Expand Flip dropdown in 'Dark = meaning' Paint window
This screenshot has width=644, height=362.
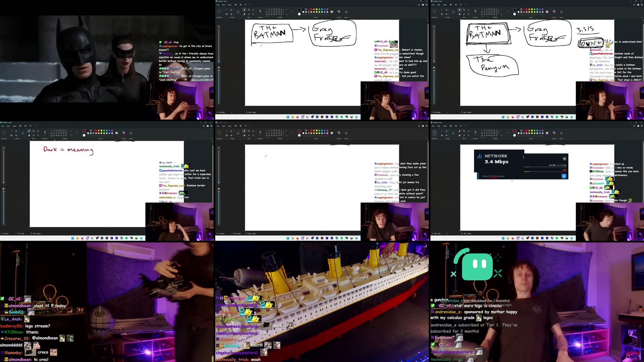18,135
